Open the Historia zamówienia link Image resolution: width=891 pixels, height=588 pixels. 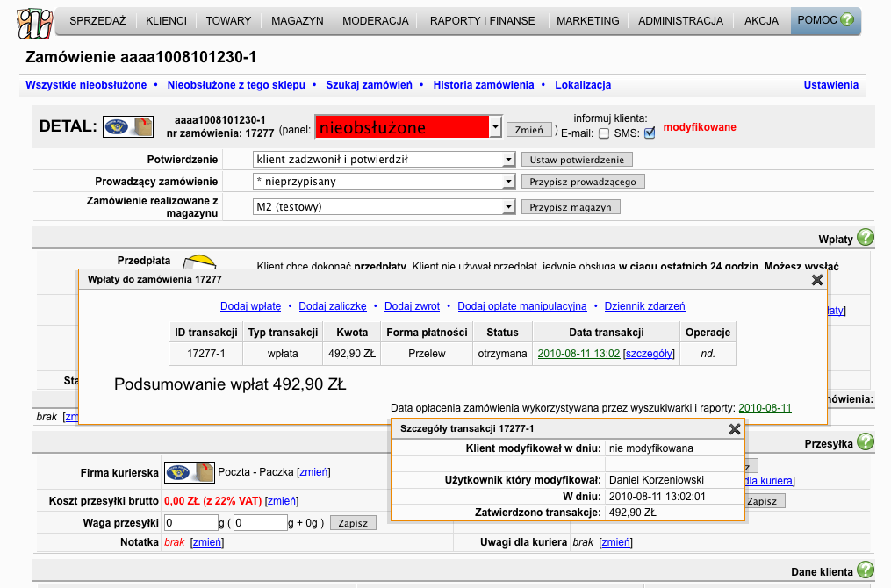(484, 85)
